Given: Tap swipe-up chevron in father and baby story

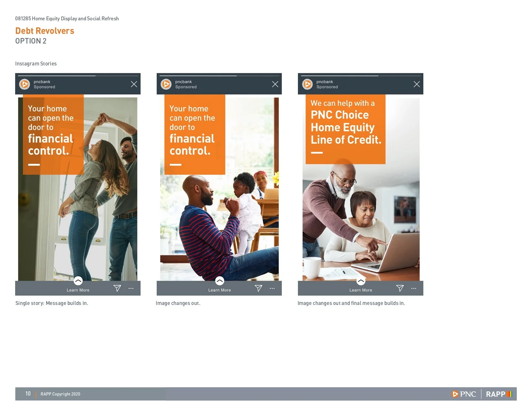Looking at the screenshot, I should [220, 281].
